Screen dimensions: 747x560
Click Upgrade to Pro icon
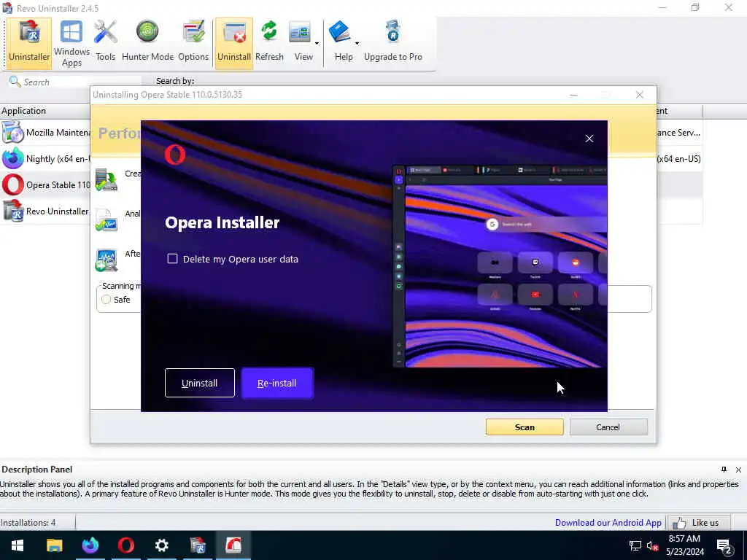[393, 42]
